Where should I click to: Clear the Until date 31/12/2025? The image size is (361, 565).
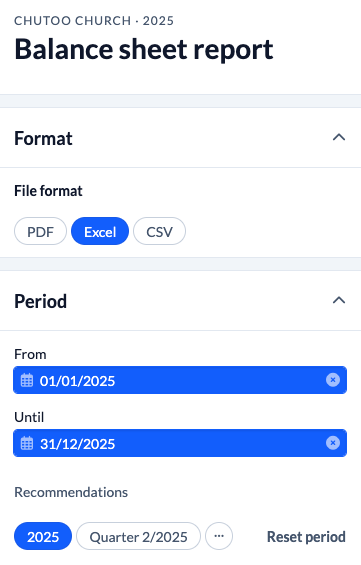click(x=333, y=442)
